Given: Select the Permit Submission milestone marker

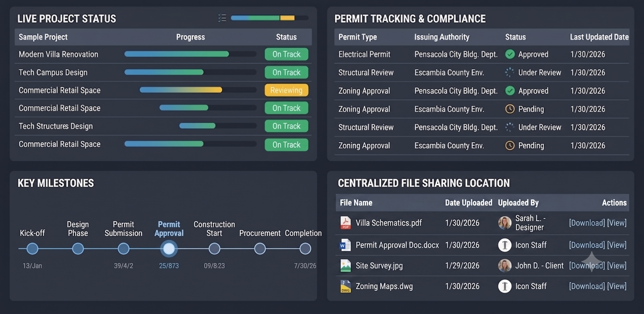Looking at the screenshot, I should pos(123,249).
